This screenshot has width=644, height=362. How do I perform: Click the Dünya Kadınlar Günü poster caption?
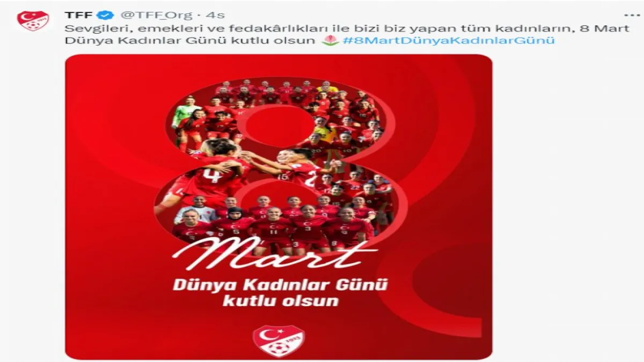[x=280, y=284]
